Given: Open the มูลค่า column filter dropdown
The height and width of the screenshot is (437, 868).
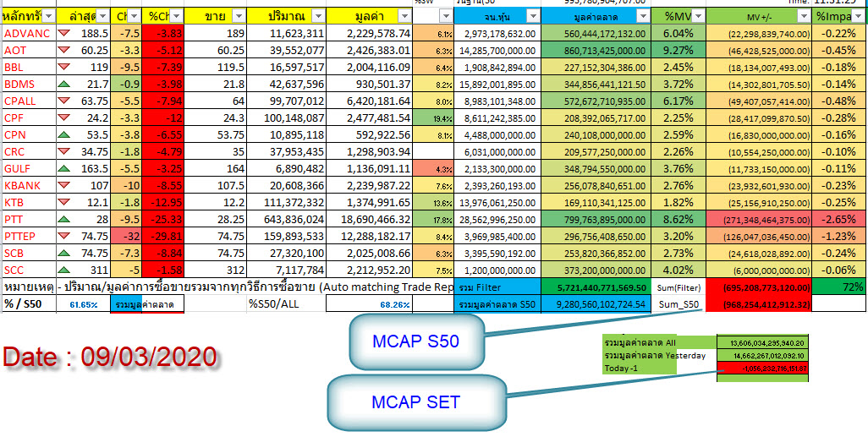Looking at the screenshot, I should [404, 16].
